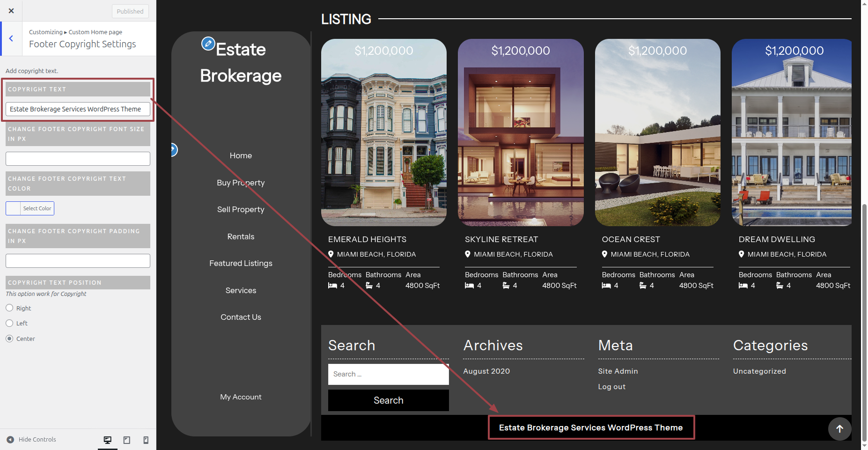Go back using the left chevron arrow

coord(11,38)
